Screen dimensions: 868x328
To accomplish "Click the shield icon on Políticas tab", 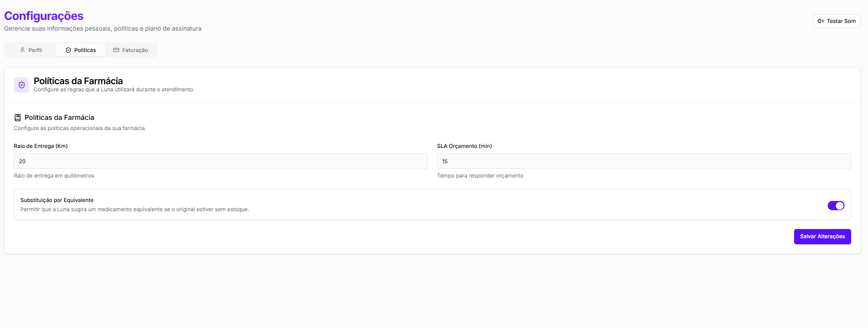I will pos(68,50).
